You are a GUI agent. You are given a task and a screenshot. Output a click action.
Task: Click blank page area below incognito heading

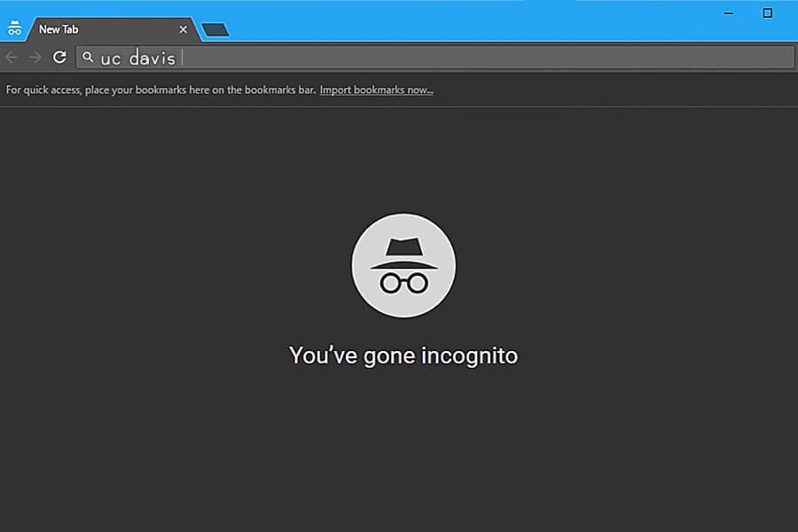tap(403, 443)
